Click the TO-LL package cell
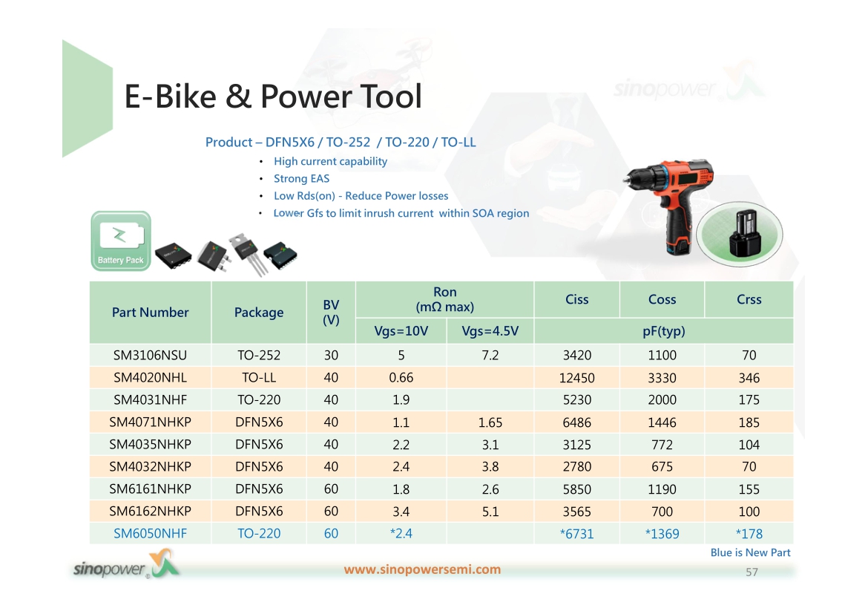Screen dimensions: 868x614 (258, 377)
